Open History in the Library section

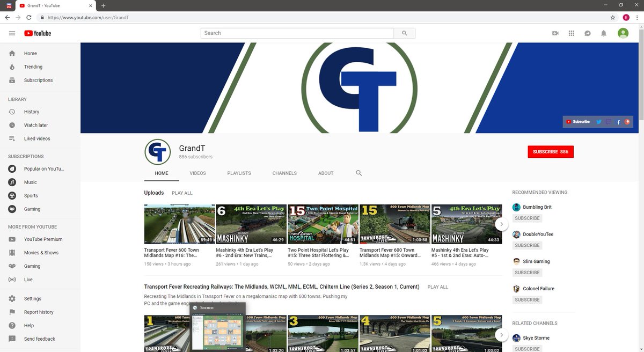[40, 112]
